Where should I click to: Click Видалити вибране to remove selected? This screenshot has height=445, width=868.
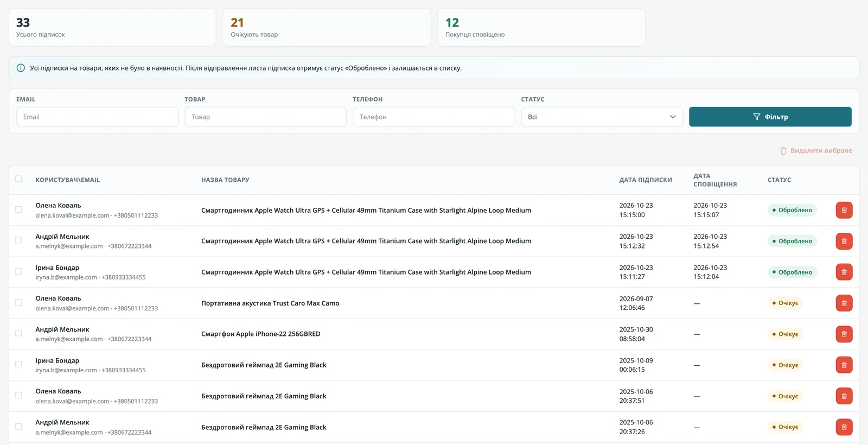pyautogui.click(x=816, y=150)
